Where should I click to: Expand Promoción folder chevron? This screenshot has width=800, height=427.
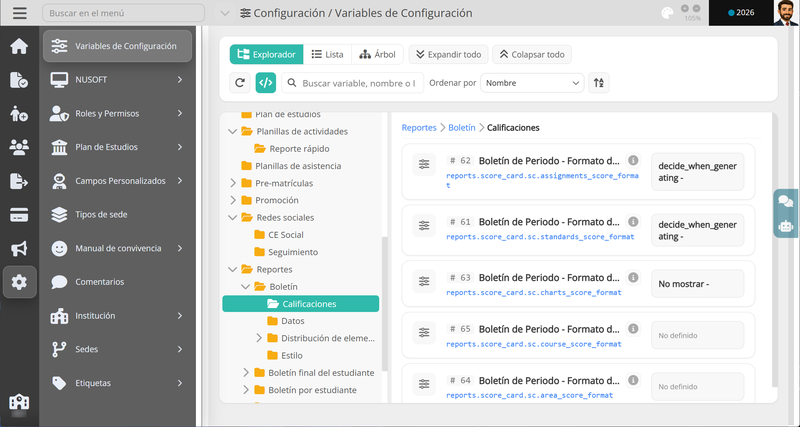[233, 200]
